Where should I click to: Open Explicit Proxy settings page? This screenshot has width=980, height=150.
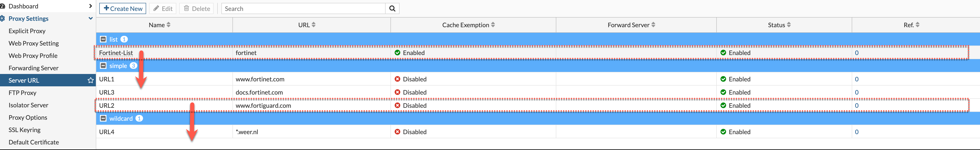[x=27, y=31]
